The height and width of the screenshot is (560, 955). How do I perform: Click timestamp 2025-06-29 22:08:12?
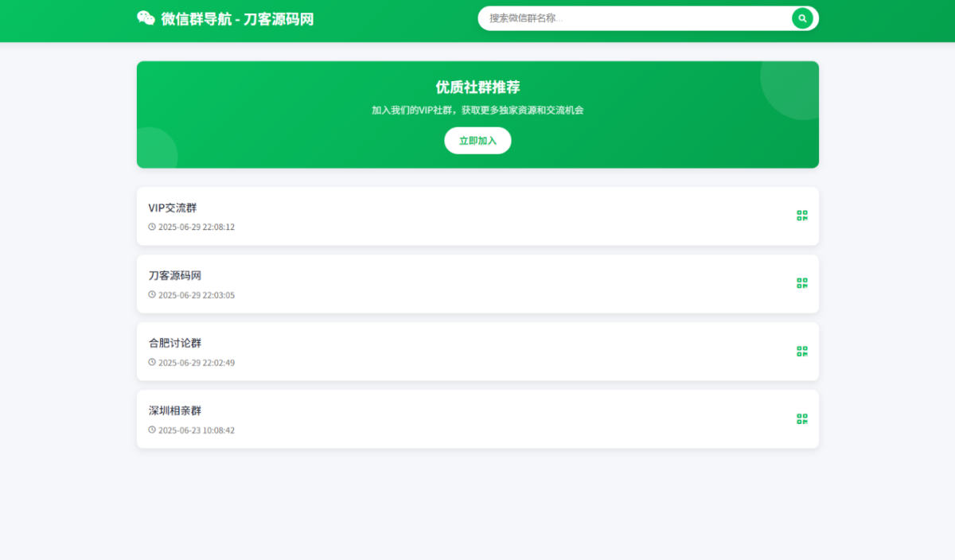point(197,227)
